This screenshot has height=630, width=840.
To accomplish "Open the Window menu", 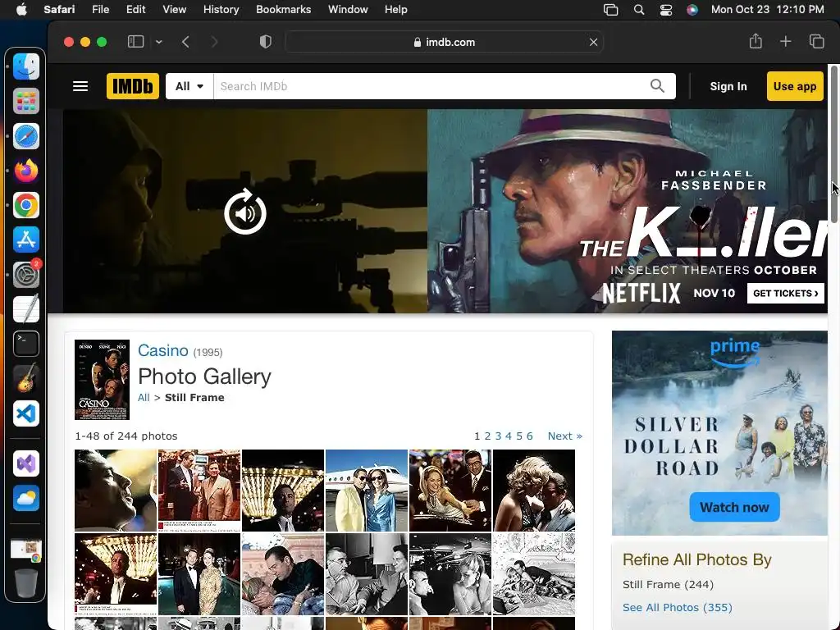I will pos(348,10).
